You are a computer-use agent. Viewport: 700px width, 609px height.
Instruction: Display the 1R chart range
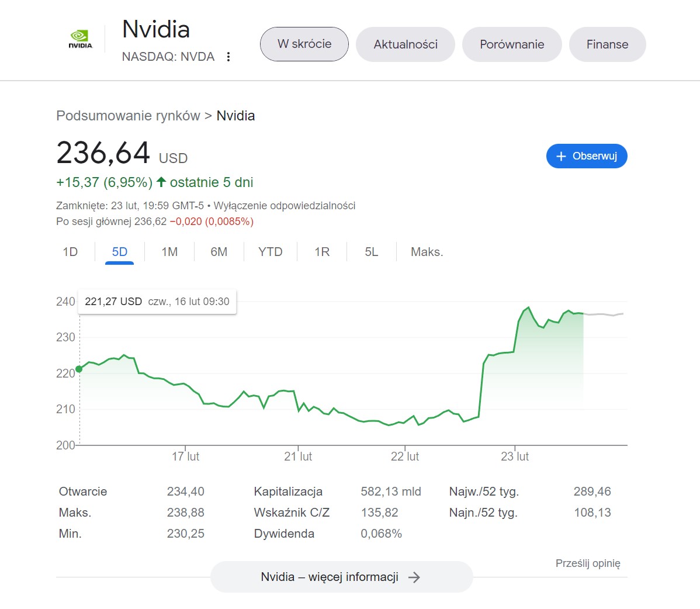pos(322,252)
